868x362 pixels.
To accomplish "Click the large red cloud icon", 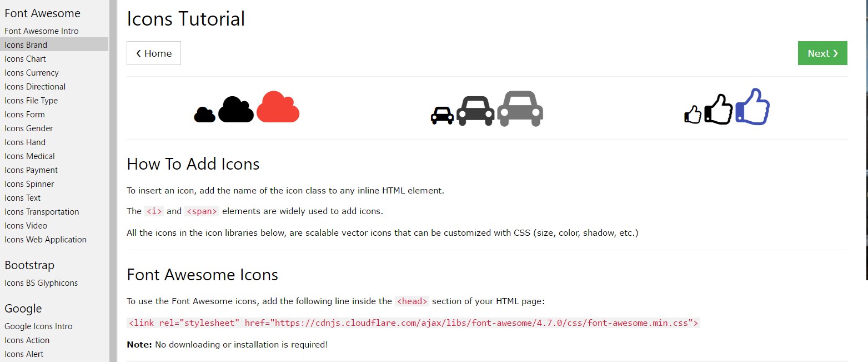I will [278, 107].
